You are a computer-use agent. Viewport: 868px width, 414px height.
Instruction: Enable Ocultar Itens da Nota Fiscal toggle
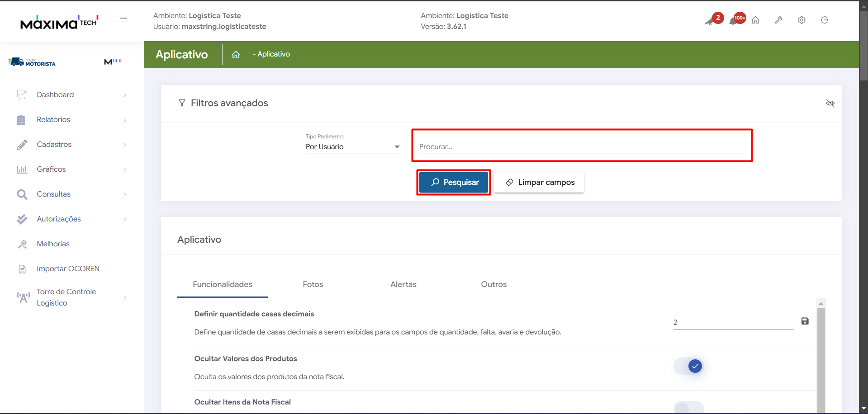689,408
